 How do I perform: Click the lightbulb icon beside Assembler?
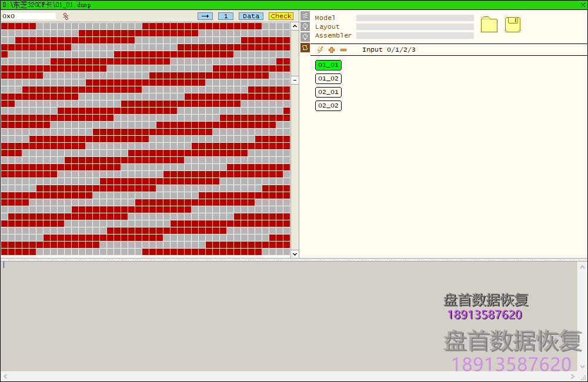[x=305, y=37]
